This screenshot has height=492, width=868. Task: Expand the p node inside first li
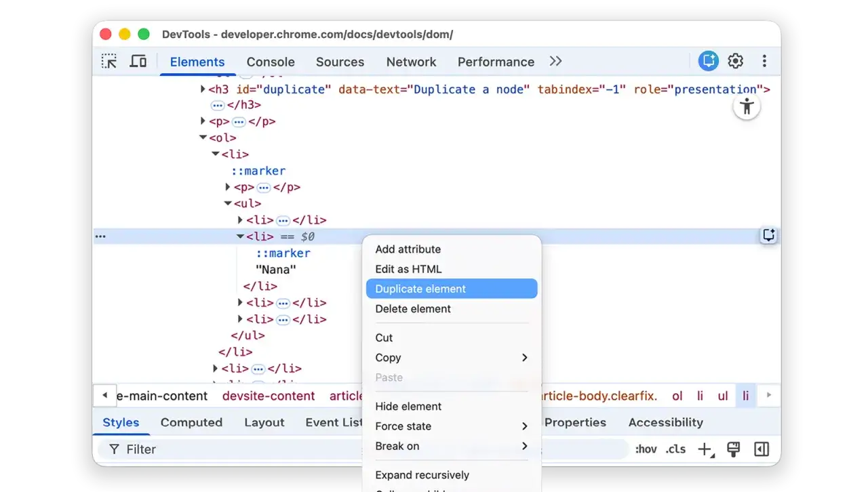228,187
